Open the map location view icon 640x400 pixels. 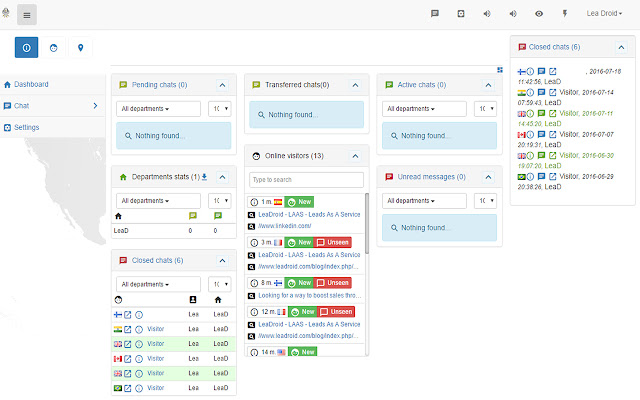click(x=79, y=47)
